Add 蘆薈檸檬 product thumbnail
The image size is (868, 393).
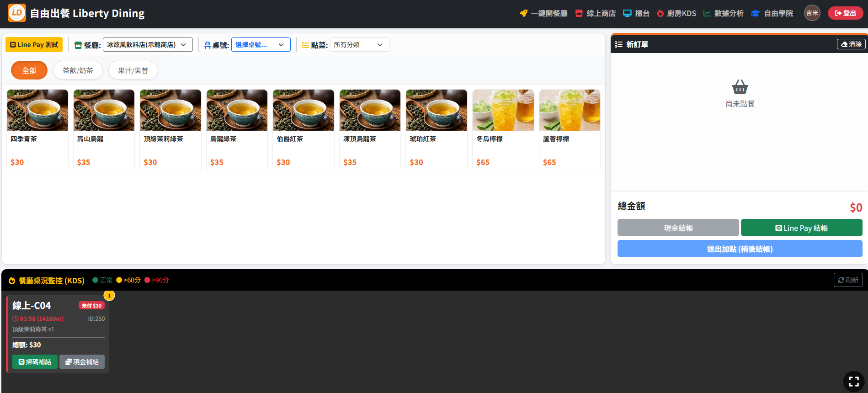click(x=570, y=110)
